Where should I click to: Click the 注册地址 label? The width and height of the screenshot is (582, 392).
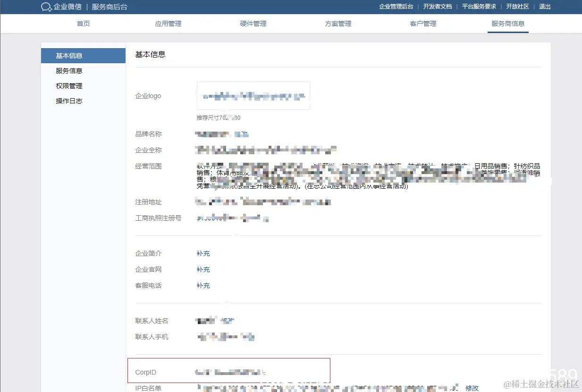click(149, 202)
